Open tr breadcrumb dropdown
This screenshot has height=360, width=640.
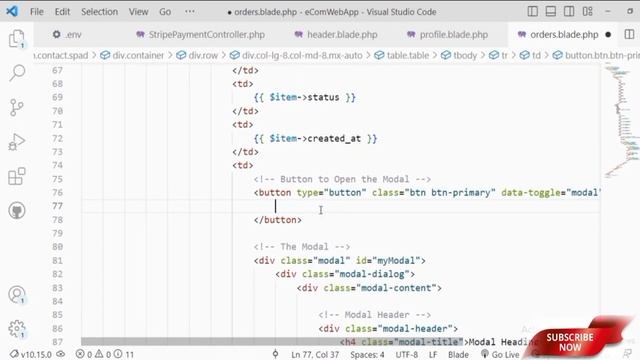coord(498,55)
